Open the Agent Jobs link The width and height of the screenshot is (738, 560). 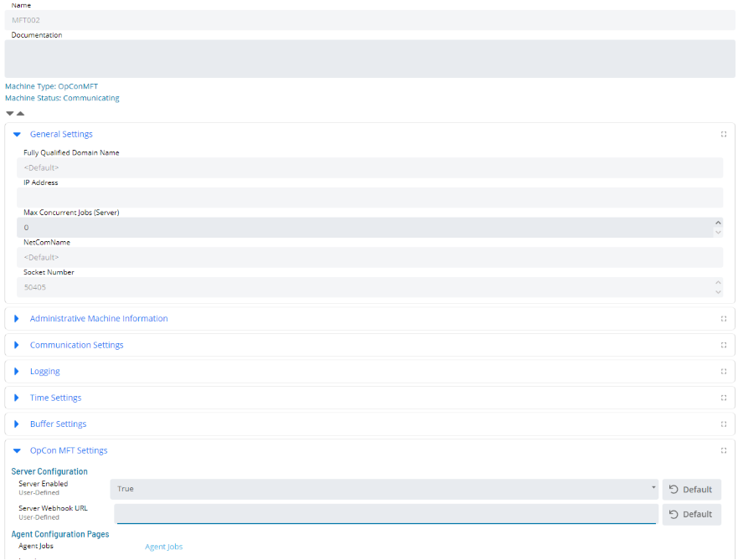(x=164, y=547)
